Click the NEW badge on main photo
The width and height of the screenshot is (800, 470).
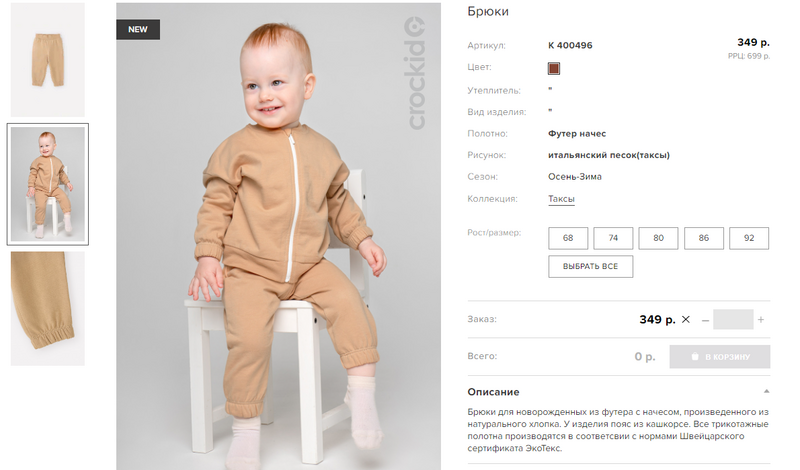tap(138, 30)
